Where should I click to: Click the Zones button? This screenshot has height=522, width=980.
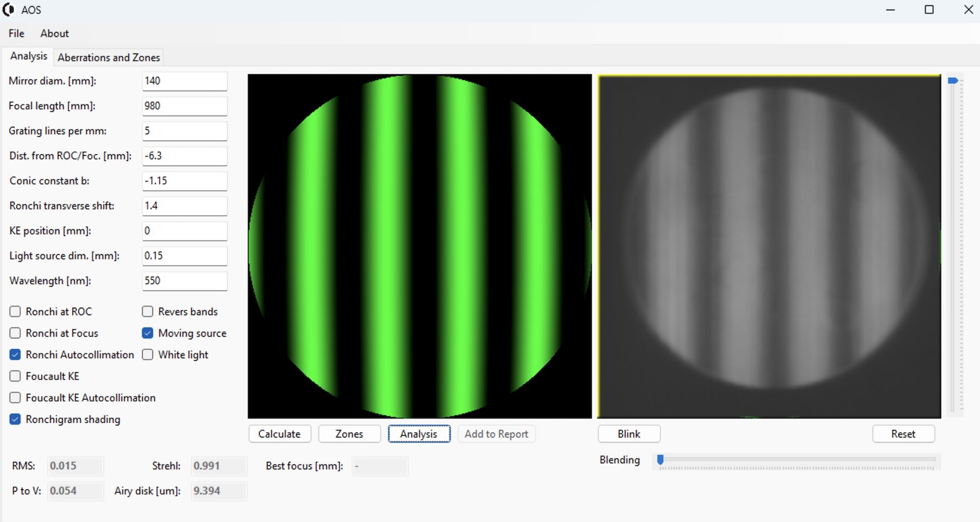tap(349, 434)
